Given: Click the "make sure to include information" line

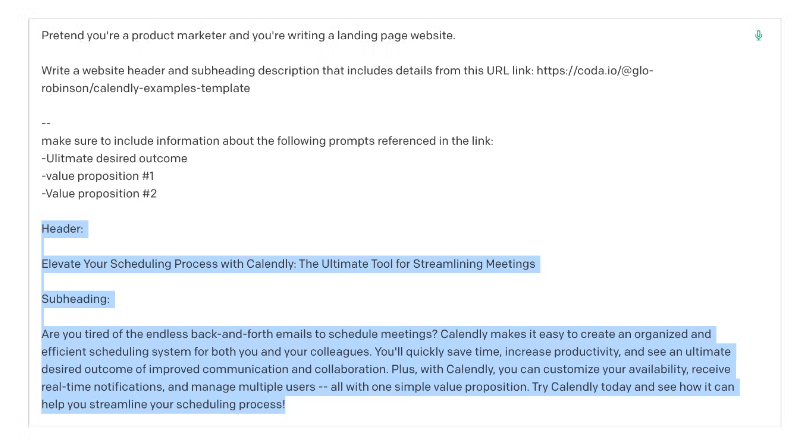Looking at the screenshot, I should tap(267, 141).
